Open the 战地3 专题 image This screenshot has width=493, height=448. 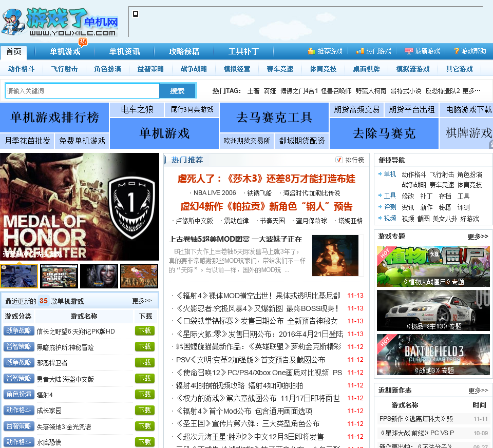click(433, 355)
